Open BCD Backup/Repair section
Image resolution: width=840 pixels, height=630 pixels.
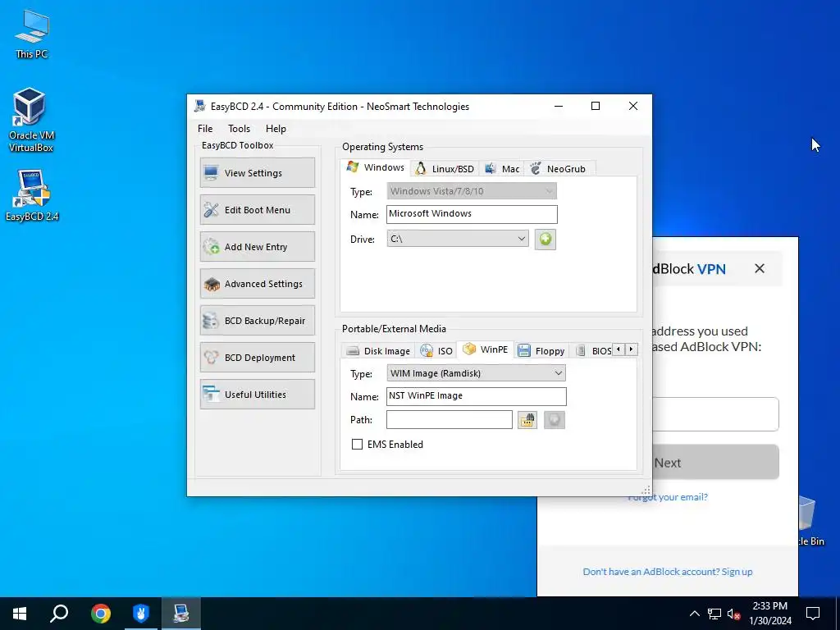click(x=257, y=321)
